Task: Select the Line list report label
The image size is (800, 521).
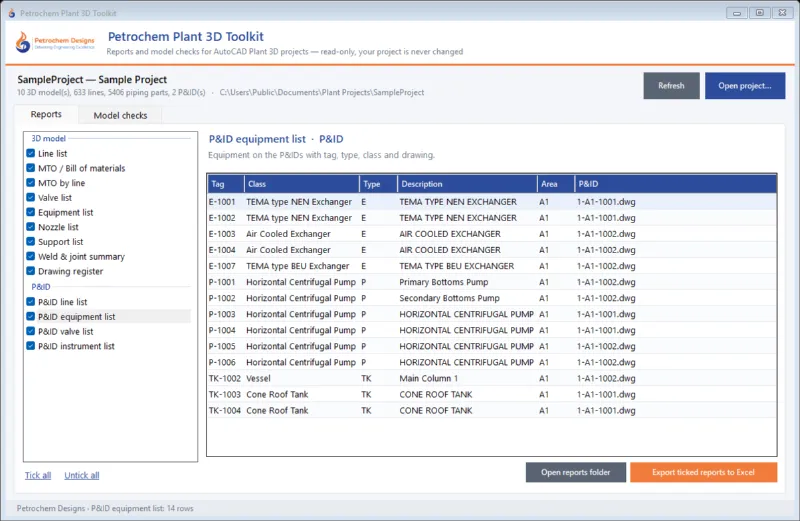Action: tap(53, 154)
